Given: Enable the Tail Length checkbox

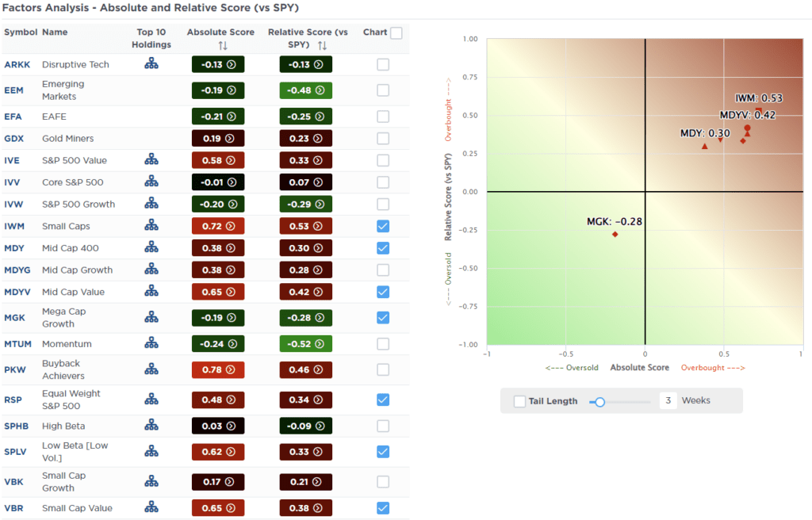Looking at the screenshot, I should [x=519, y=401].
